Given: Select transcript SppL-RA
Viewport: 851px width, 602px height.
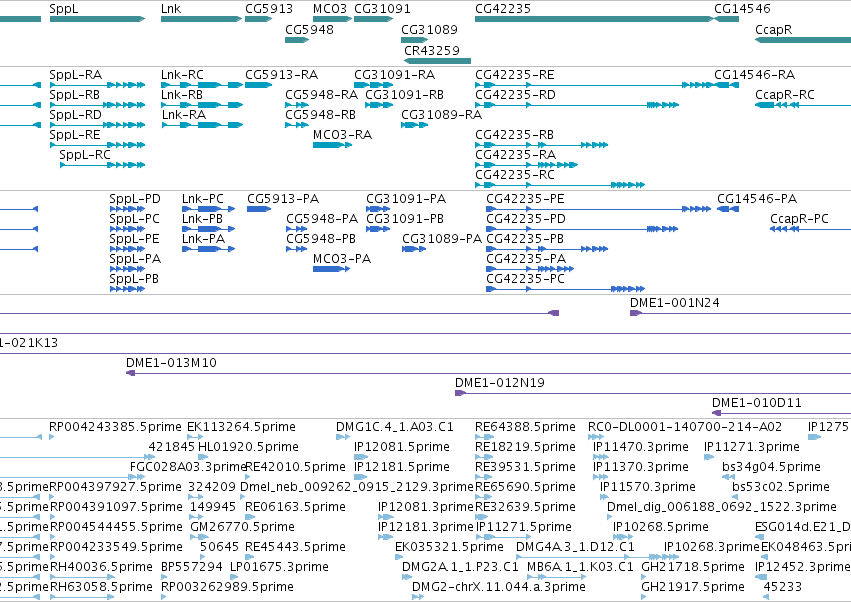Looking at the screenshot, I should click(75, 75).
